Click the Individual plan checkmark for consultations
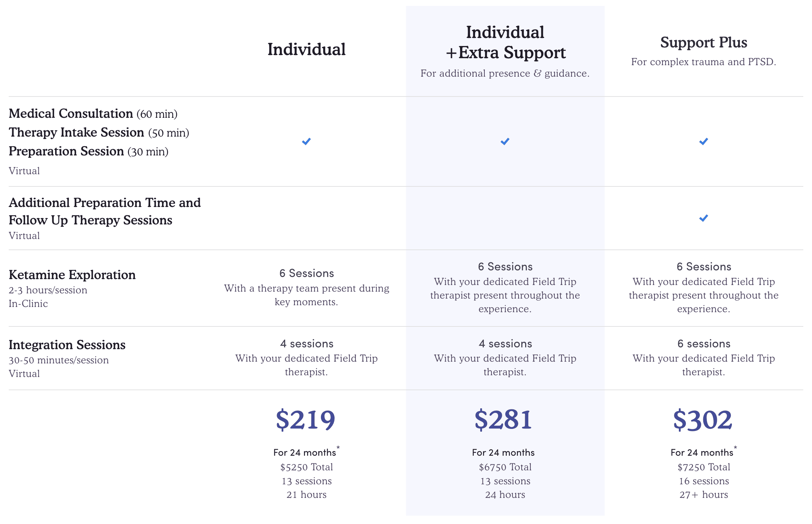 point(306,141)
